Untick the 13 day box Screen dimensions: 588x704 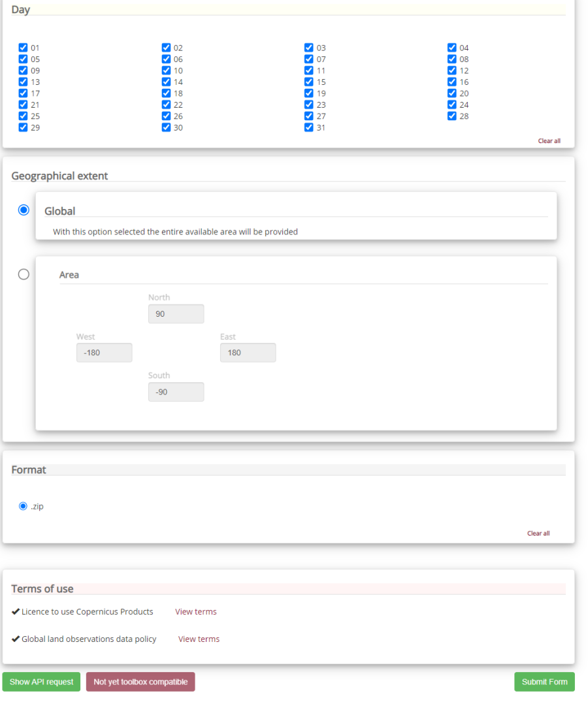23,82
